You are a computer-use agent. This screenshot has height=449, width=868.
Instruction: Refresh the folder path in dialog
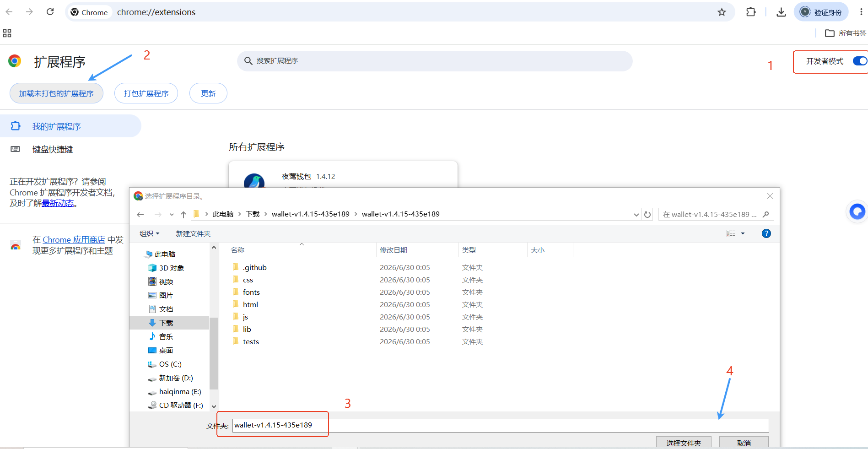(647, 214)
